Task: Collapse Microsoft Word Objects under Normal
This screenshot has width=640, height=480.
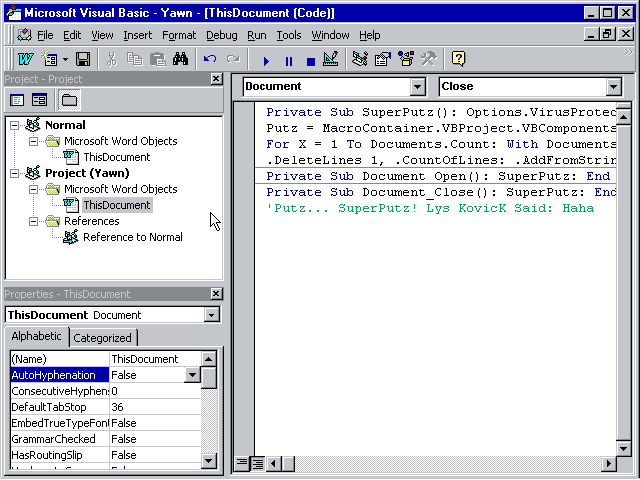Action: click(33, 142)
